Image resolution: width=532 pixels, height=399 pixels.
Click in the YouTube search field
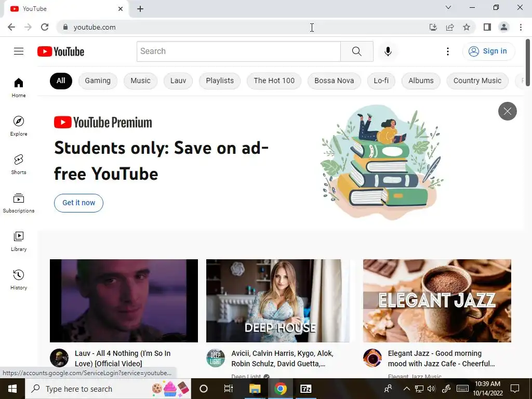[238, 51]
